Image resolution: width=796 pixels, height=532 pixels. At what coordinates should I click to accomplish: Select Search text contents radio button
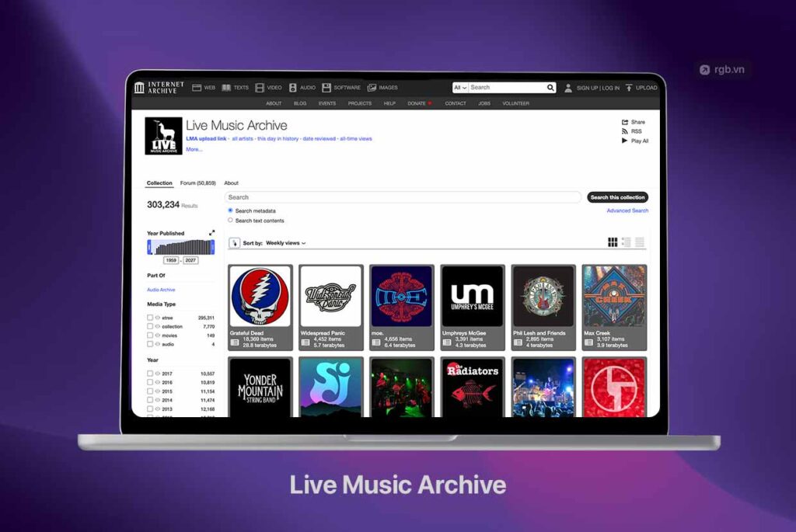pos(230,220)
